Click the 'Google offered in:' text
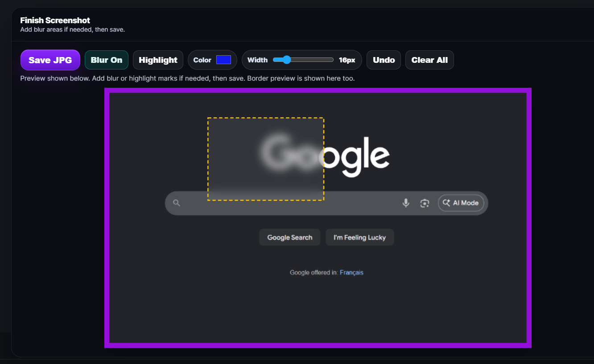 [x=314, y=273]
